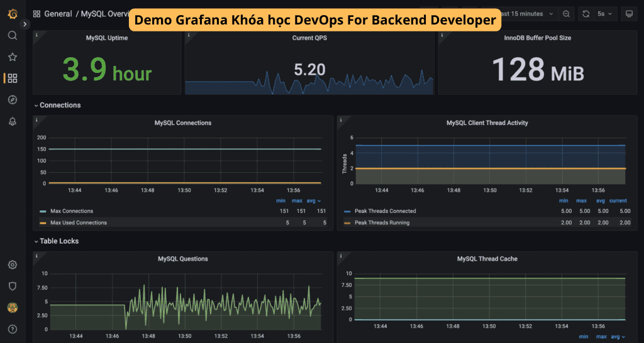Click the 128 MiB buffer pool value
Screen dimensions: 644x343
coord(538,69)
